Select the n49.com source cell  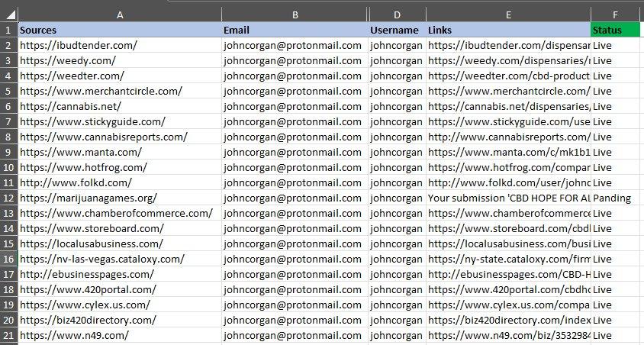click(120, 335)
